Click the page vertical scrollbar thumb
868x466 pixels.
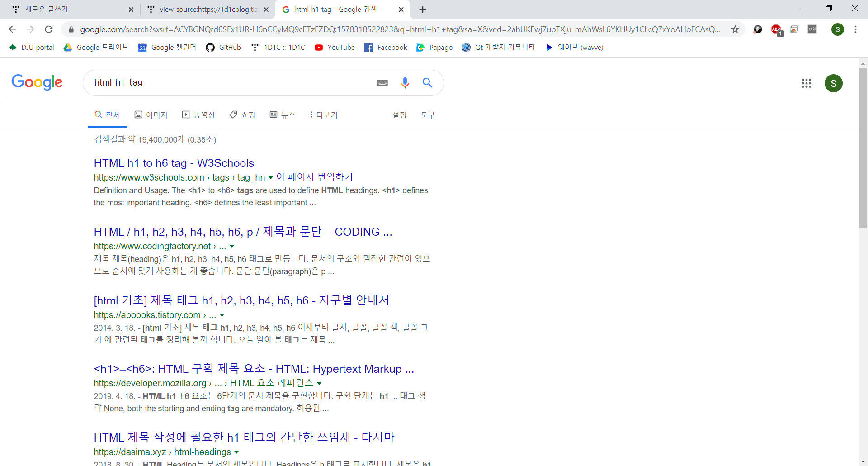point(863,147)
